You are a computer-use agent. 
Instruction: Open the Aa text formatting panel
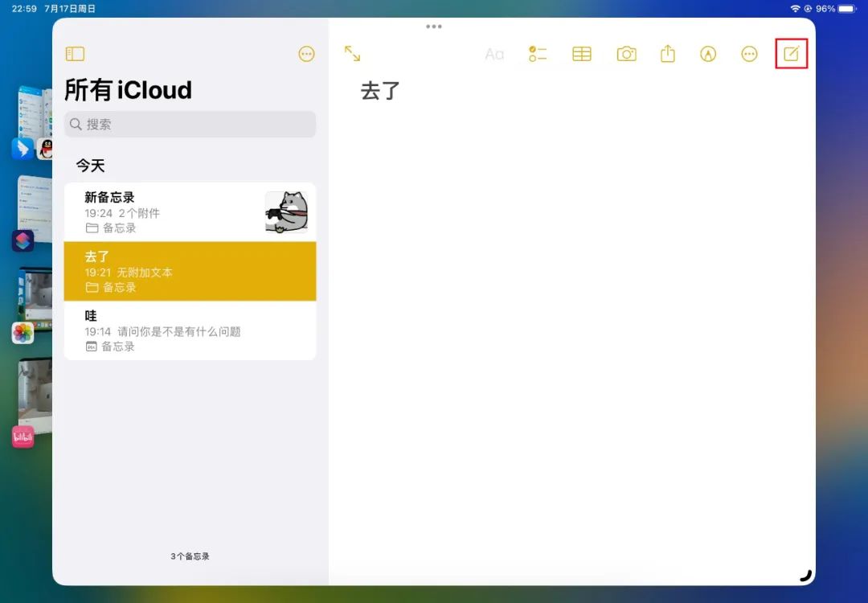pos(493,54)
